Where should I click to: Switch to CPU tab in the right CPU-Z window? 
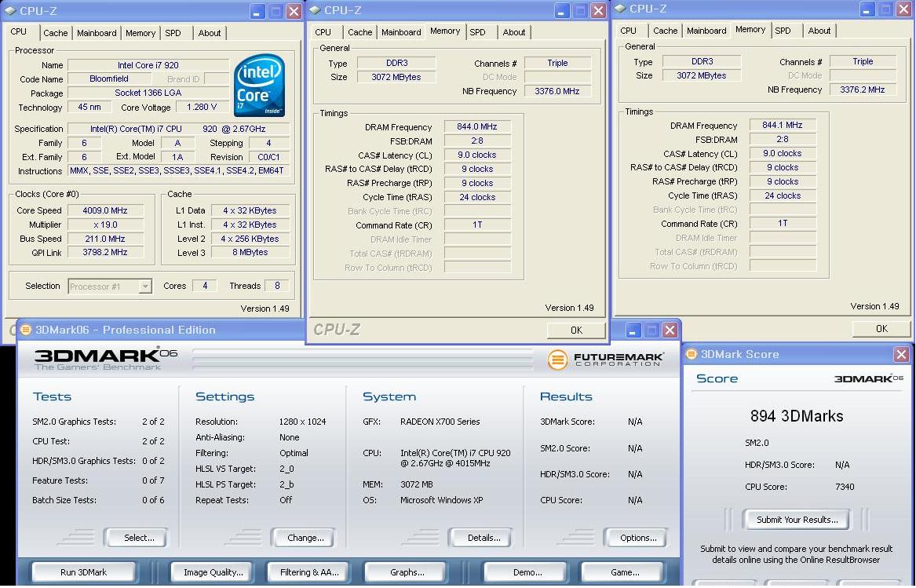point(629,31)
